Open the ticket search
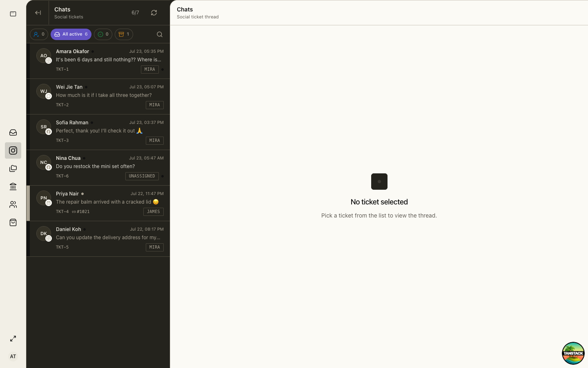Image resolution: width=588 pixels, height=368 pixels. click(160, 34)
